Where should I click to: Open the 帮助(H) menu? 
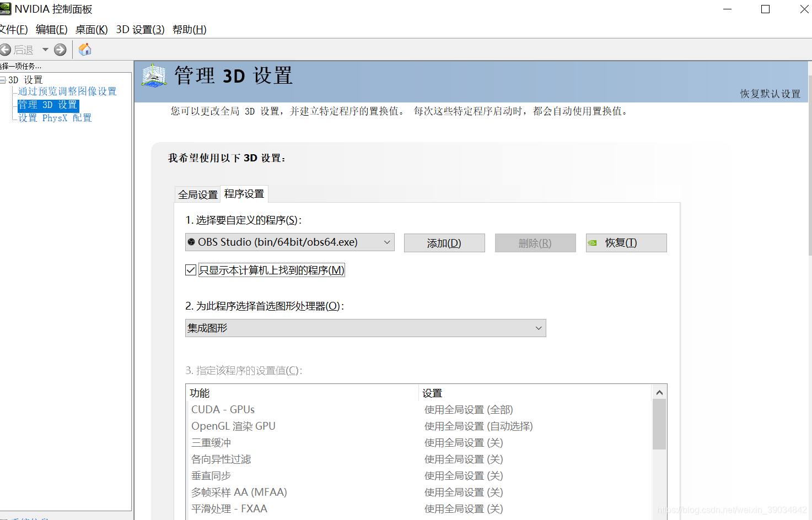coord(189,30)
